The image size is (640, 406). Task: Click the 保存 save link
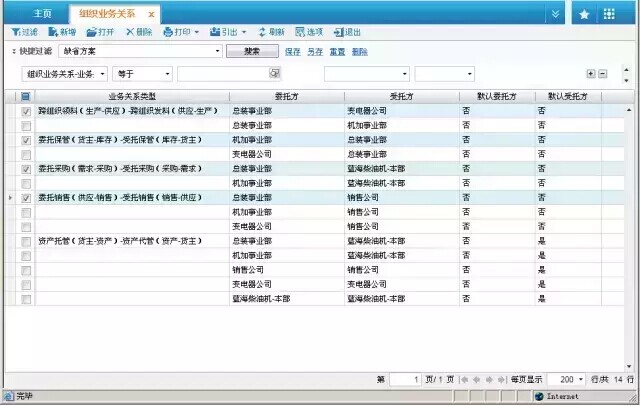[292, 50]
